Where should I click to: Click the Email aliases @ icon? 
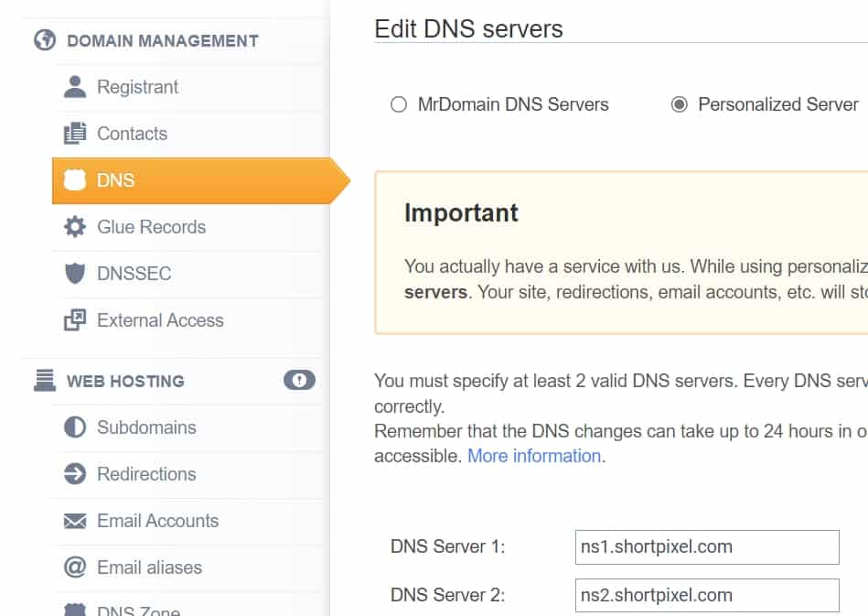[74, 567]
